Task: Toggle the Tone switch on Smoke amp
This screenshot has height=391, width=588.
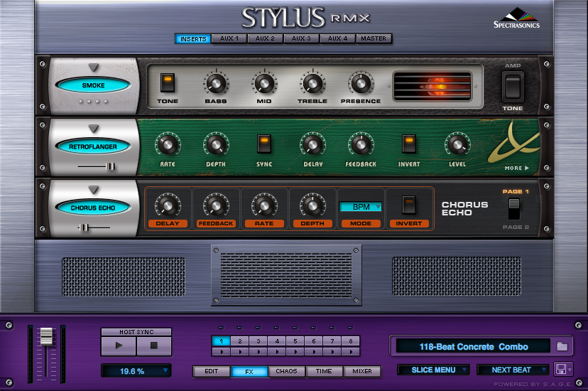Action: coord(168,82)
